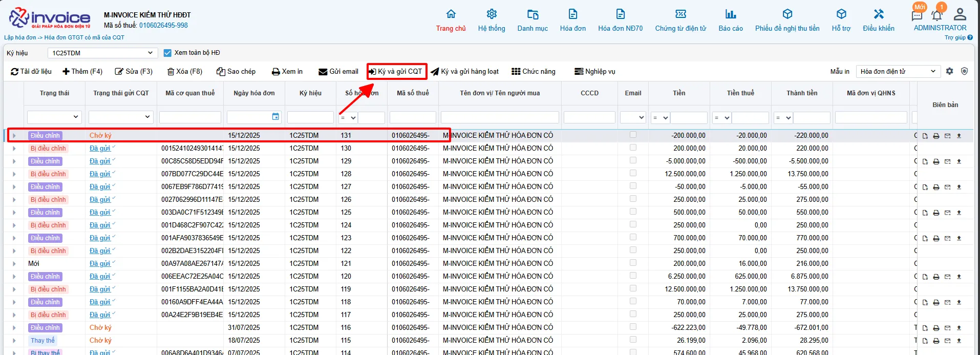
Task: Expand the row of invoice 131
Action: click(x=14, y=136)
